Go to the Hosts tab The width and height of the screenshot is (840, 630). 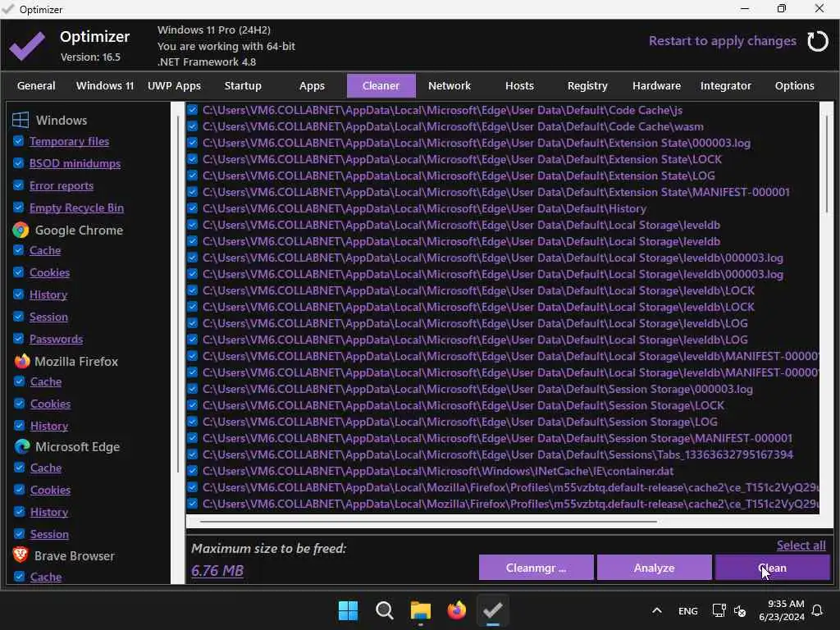tap(519, 85)
